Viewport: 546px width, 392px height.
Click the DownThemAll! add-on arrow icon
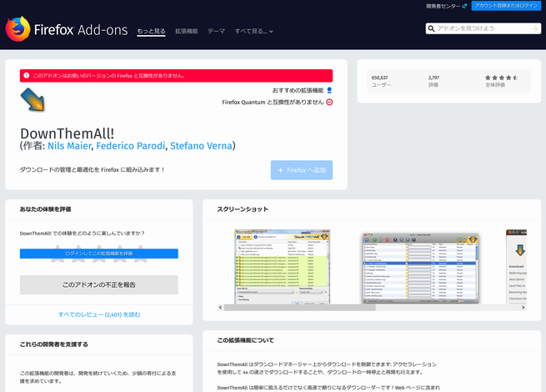pyautogui.click(x=34, y=101)
